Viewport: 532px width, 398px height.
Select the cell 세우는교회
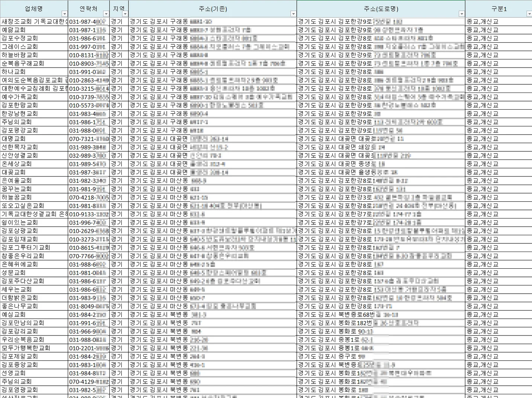click(x=34, y=289)
